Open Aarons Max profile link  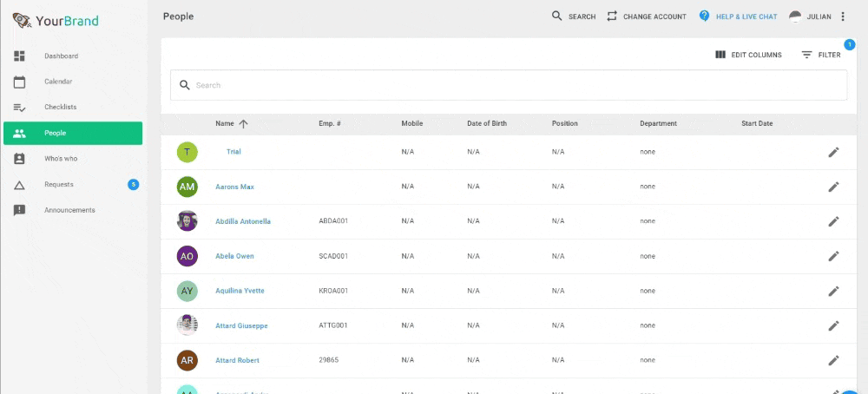tap(234, 187)
